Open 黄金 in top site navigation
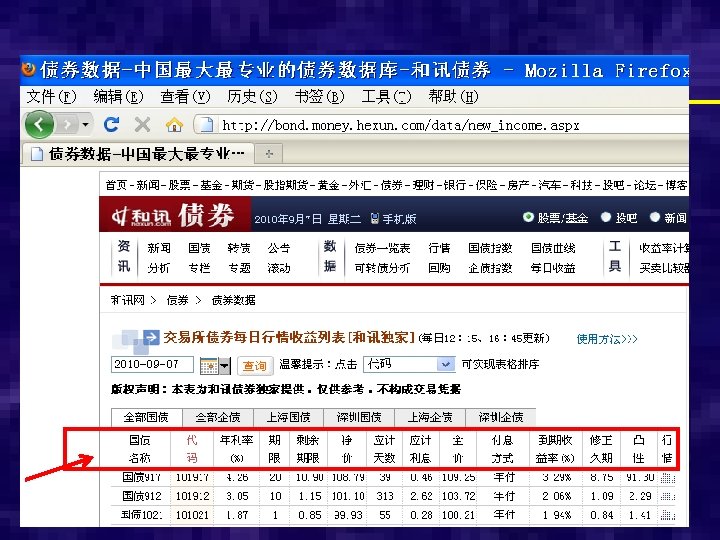The width and height of the screenshot is (720, 540). (329, 185)
